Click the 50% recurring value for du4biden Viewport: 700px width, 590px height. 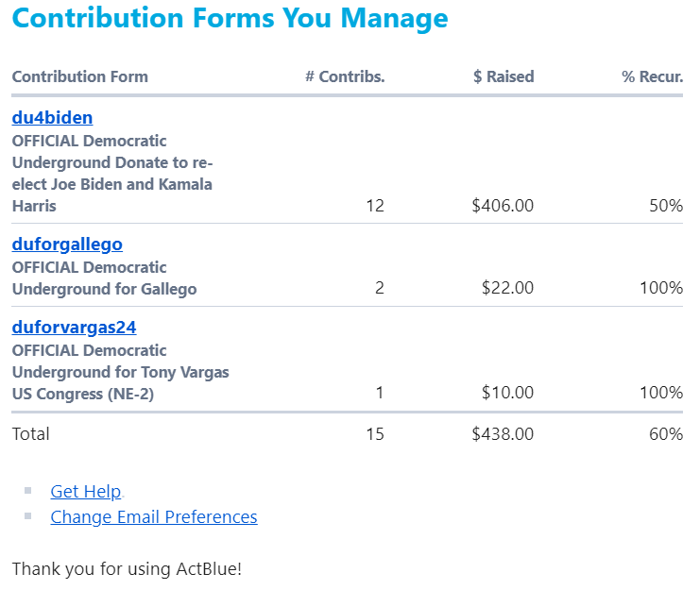[x=665, y=206]
